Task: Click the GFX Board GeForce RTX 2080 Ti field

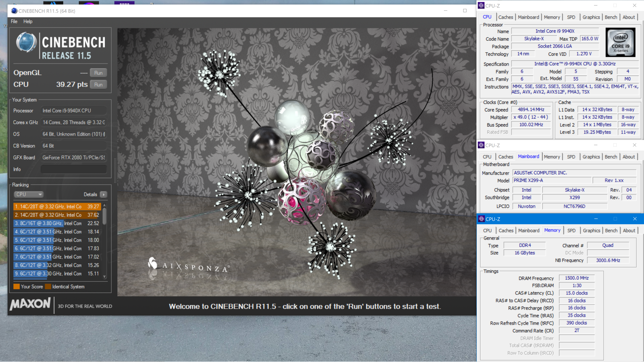Action: [73, 157]
